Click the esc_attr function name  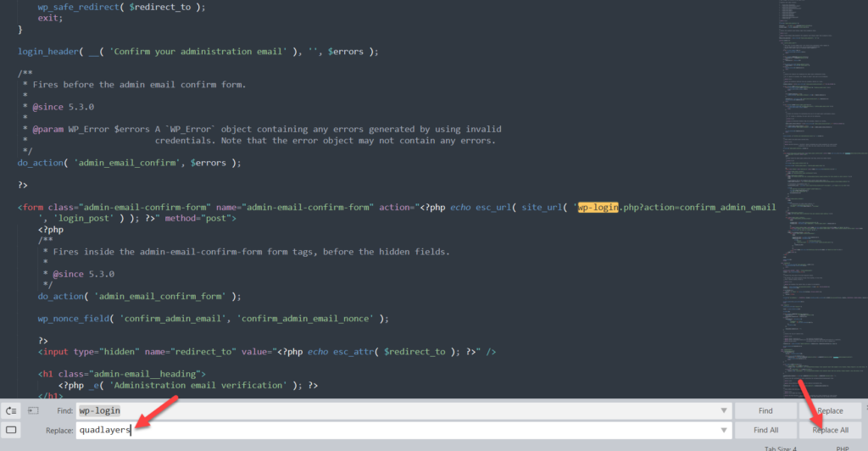(353, 352)
